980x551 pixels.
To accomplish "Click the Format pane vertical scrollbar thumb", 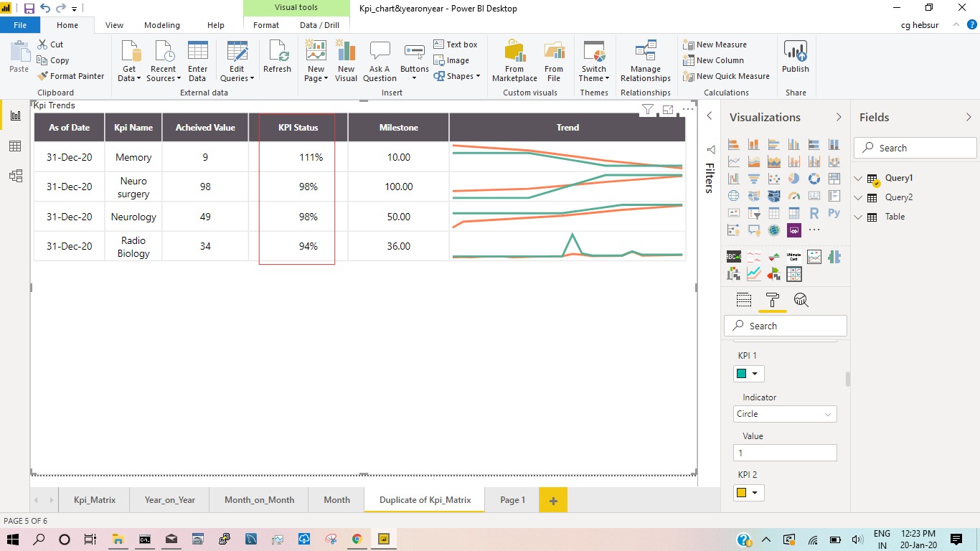I will click(848, 379).
